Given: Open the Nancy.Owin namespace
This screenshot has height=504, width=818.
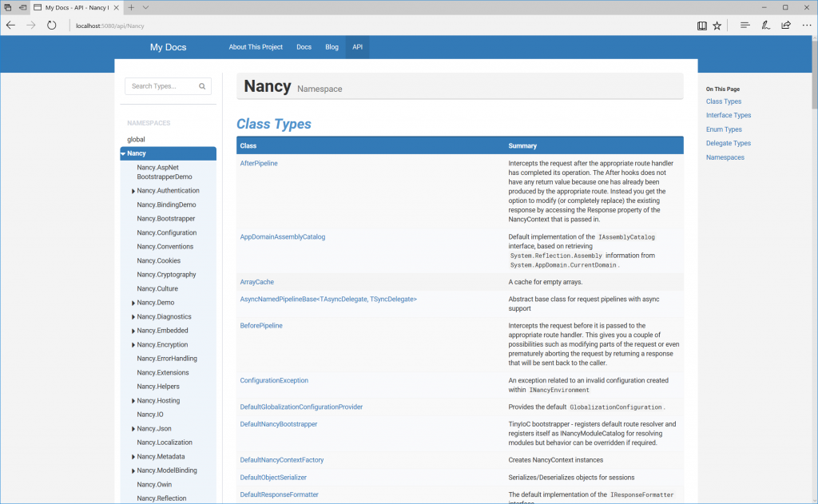Looking at the screenshot, I should click(x=154, y=484).
